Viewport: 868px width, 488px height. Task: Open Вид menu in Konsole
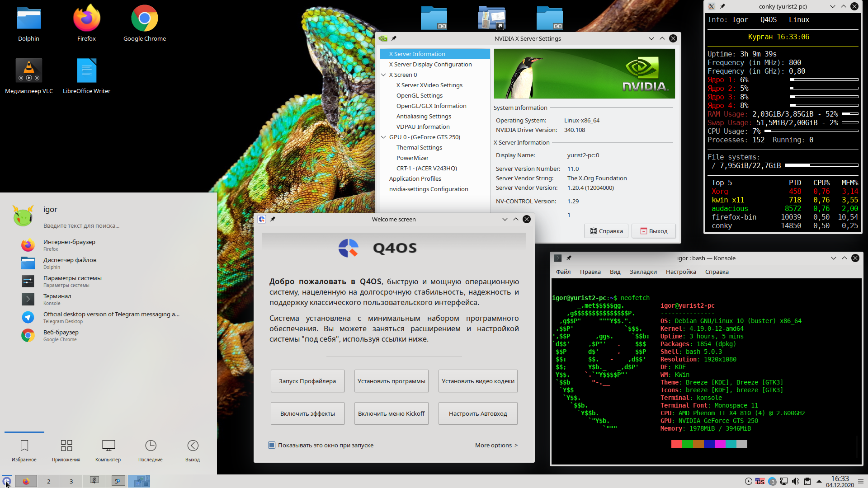click(x=615, y=272)
